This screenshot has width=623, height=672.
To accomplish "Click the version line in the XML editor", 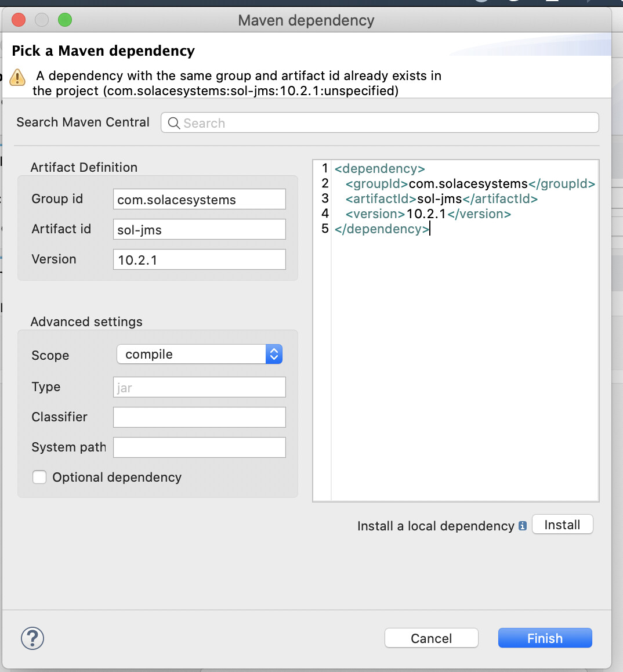I will point(428,214).
